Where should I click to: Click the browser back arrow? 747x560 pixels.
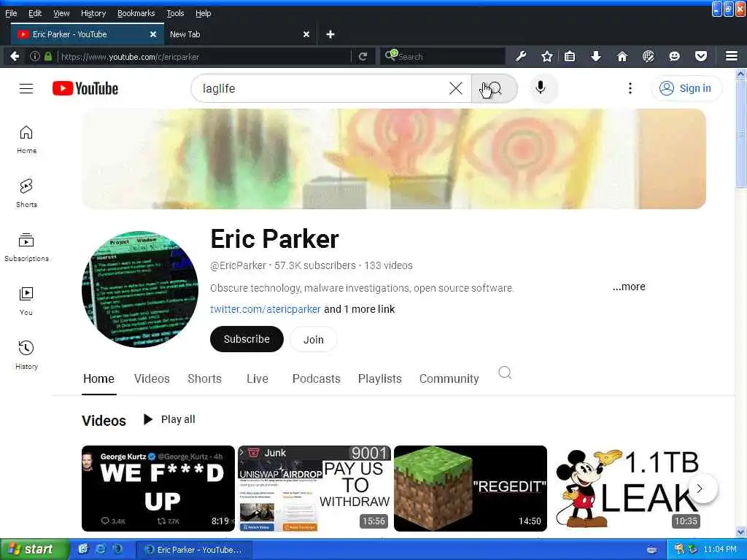click(15, 56)
